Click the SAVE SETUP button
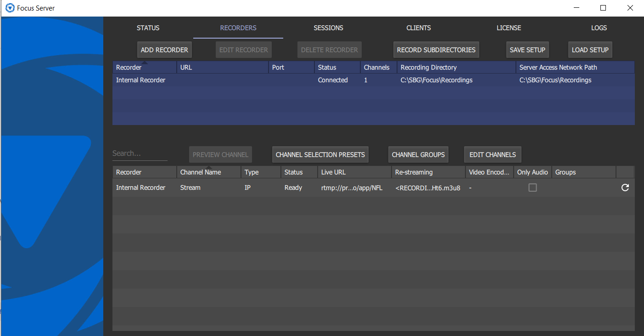644x336 pixels. pyautogui.click(x=527, y=50)
